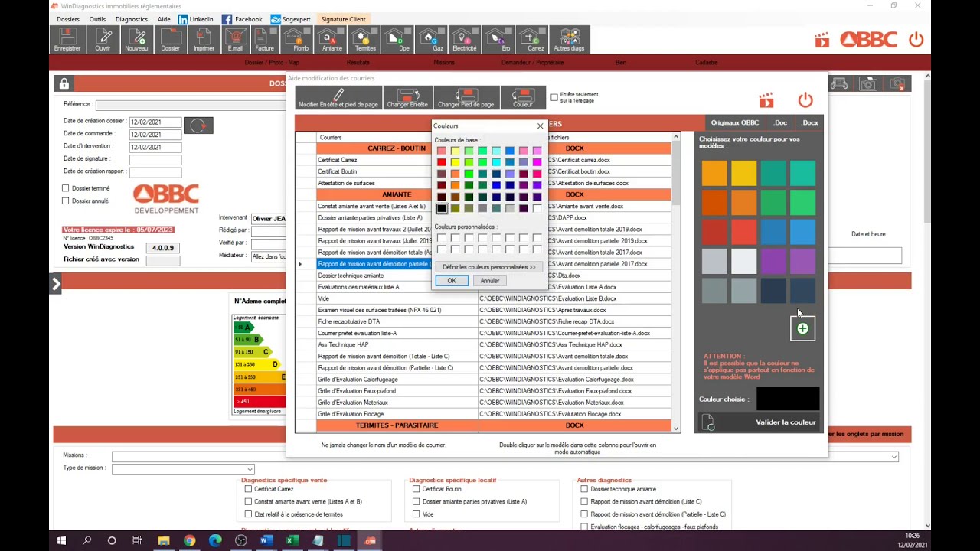Screen dimensions: 980x551
Task: Open the Dossiers menu
Action: [x=68, y=19]
